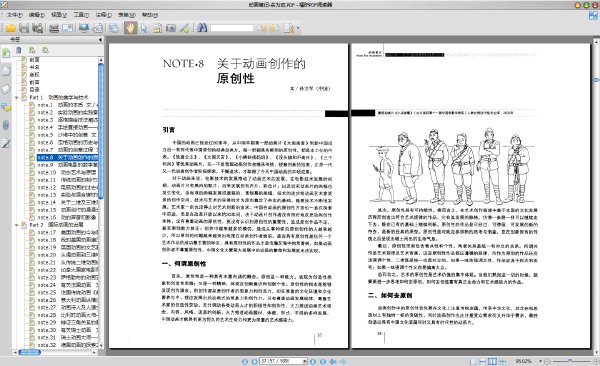The height and width of the screenshot is (366, 600).
Task: Select bookmark note.5
Action: [x=67, y=135]
